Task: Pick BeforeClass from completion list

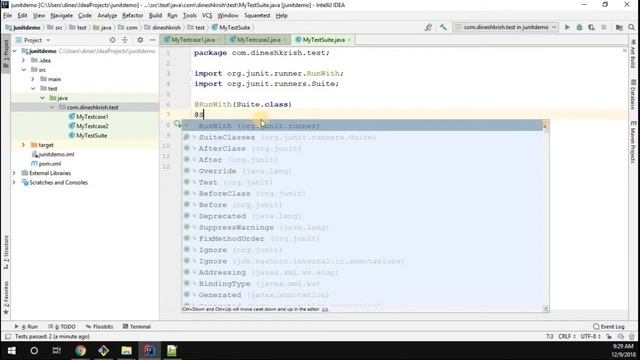Action: [362, 194]
